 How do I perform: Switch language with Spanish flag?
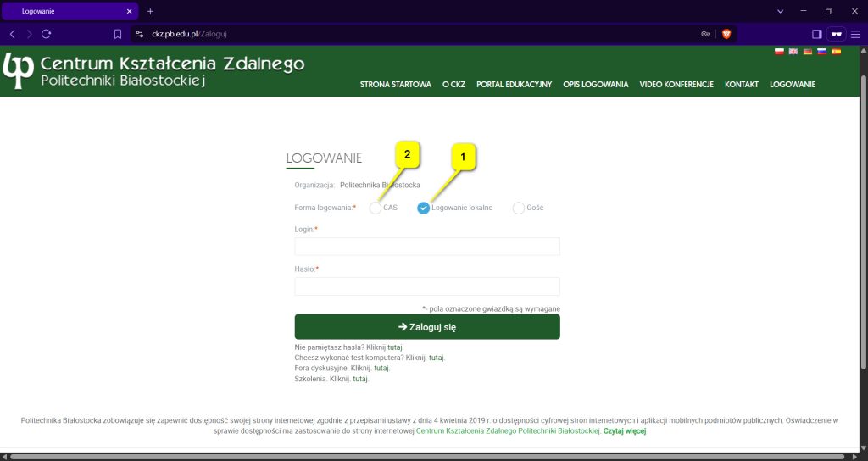click(x=837, y=52)
